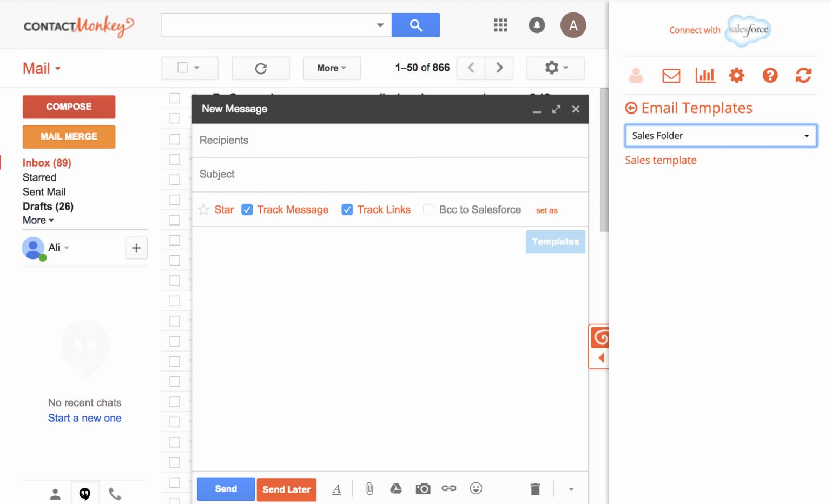Select the Sales template link
The width and height of the screenshot is (831, 504).
coord(661,160)
